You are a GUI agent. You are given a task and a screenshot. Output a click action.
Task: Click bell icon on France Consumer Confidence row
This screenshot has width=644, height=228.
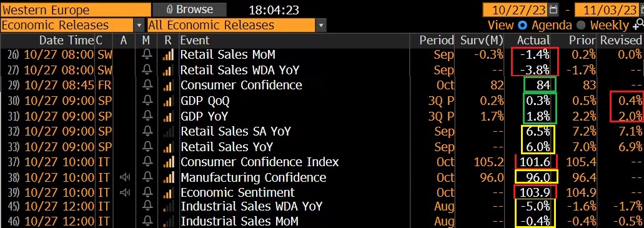click(x=147, y=86)
